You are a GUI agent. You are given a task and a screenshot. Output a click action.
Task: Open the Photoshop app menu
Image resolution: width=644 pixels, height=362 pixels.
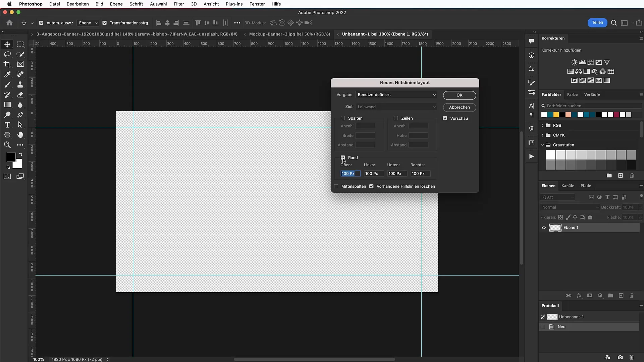pyautogui.click(x=31, y=4)
